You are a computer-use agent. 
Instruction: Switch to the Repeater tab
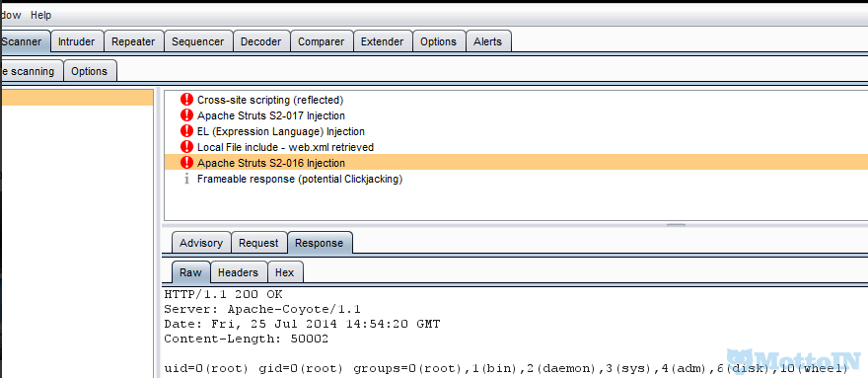133,41
